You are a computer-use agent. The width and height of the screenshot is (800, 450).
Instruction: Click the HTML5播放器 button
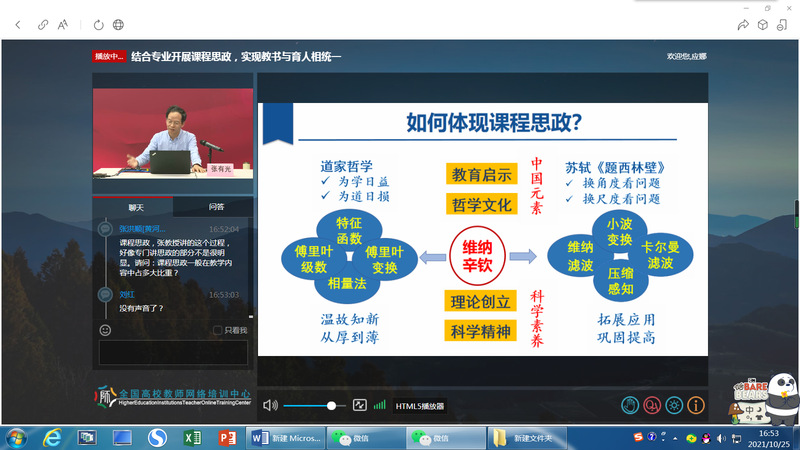tap(420, 406)
